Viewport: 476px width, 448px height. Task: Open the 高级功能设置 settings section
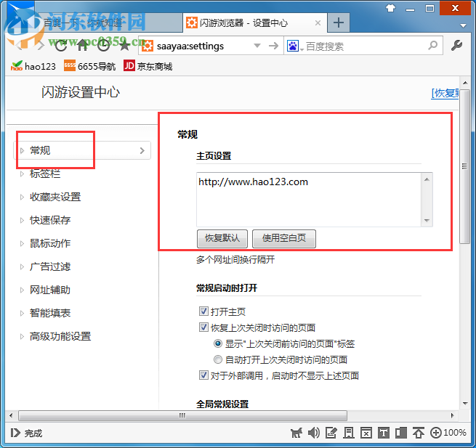60,336
